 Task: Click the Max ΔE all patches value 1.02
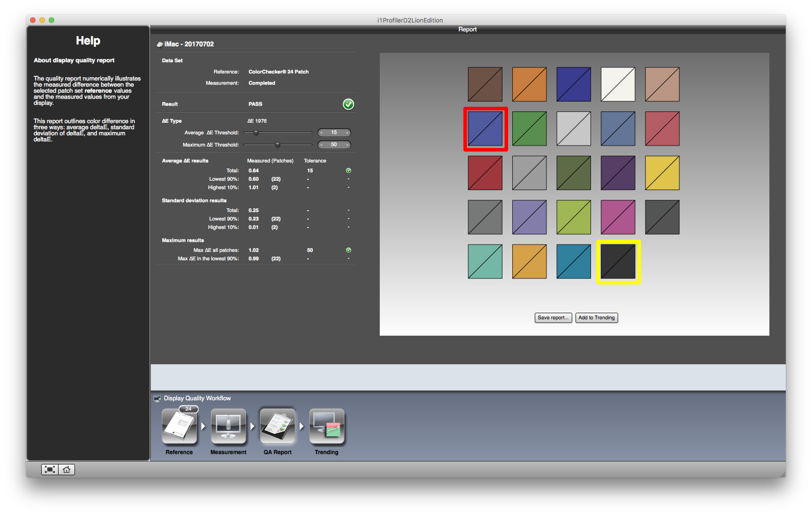(254, 250)
